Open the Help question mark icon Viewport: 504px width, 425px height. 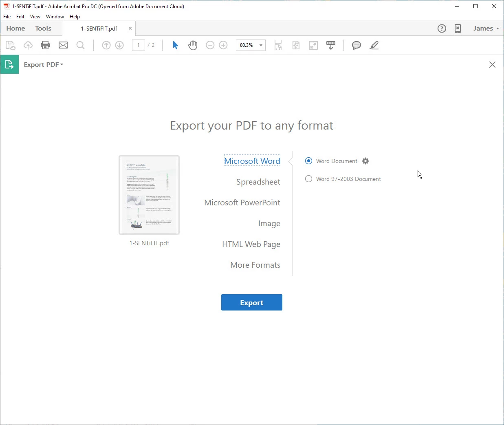(442, 29)
